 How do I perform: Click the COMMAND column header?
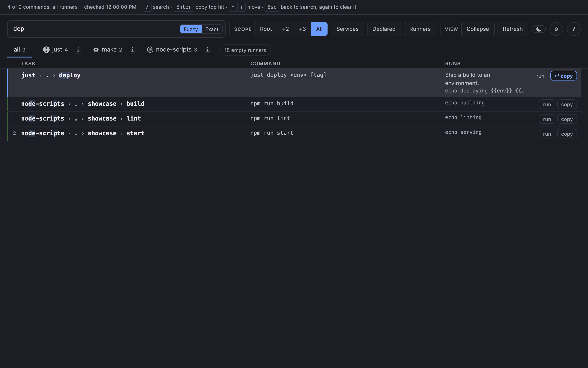265,63
